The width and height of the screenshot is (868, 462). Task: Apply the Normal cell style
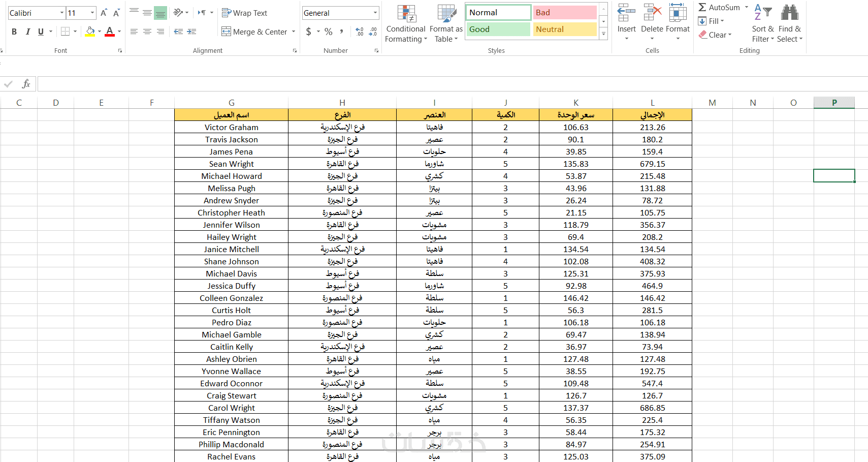(x=498, y=13)
